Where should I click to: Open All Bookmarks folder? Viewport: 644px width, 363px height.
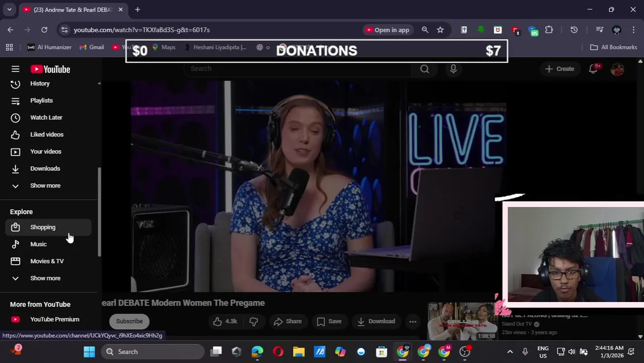(x=613, y=47)
